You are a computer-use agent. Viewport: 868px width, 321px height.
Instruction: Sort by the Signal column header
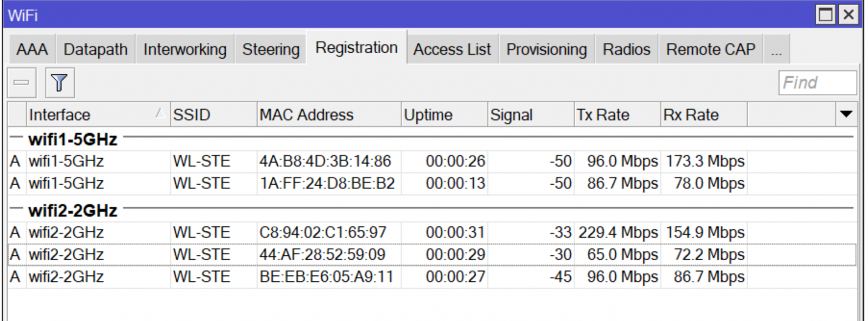coord(531,115)
